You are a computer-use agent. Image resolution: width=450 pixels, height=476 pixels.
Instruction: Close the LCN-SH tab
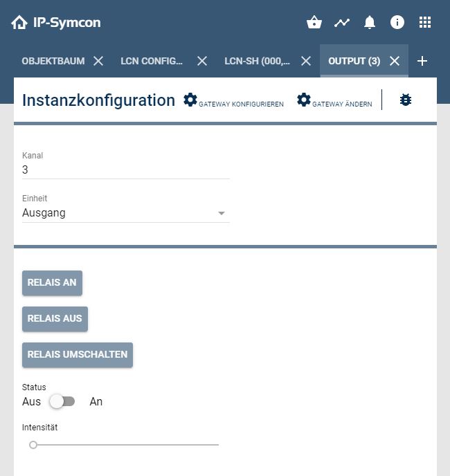306,61
